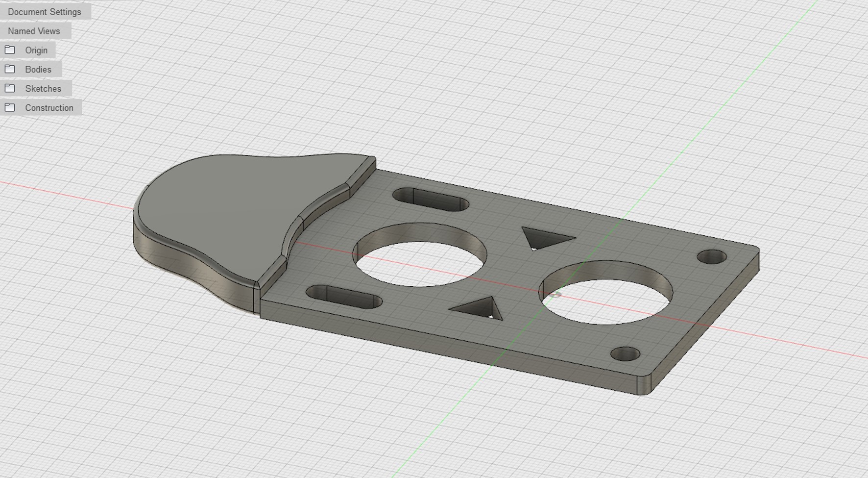Image resolution: width=868 pixels, height=478 pixels.
Task: Select the Origin label in browser
Action: tap(36, 50)
